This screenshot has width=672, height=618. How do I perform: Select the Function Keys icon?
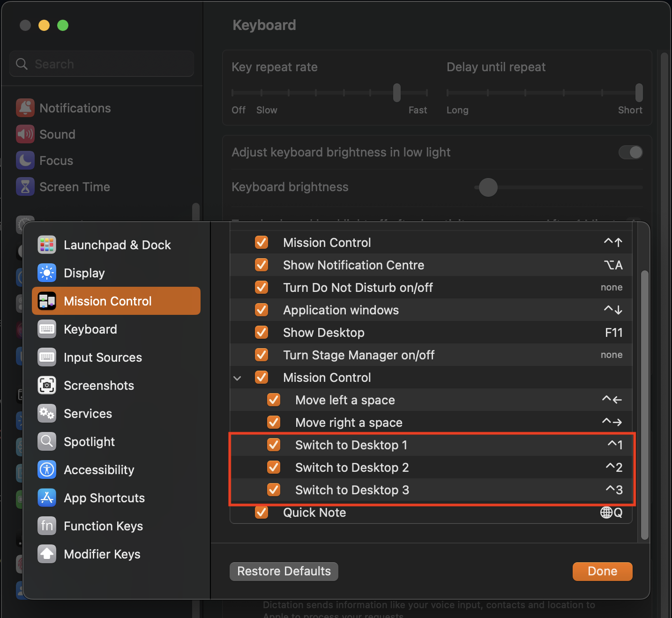[47, 526]
